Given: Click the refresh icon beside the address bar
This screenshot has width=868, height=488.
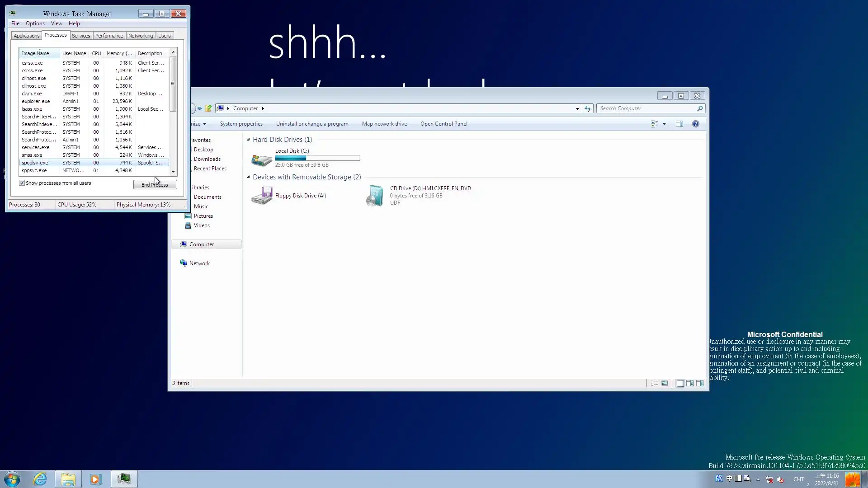Looking at the screenshot, I should pos(587,108).
